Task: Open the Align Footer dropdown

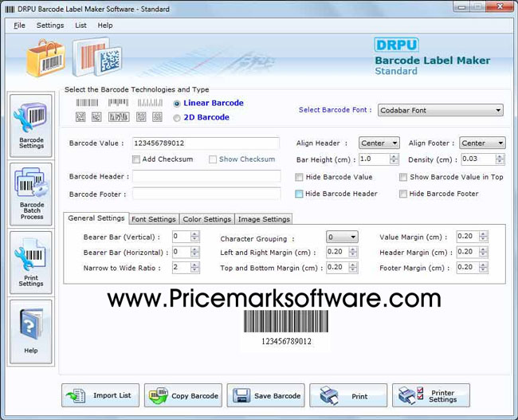Action: click(482, 143)
